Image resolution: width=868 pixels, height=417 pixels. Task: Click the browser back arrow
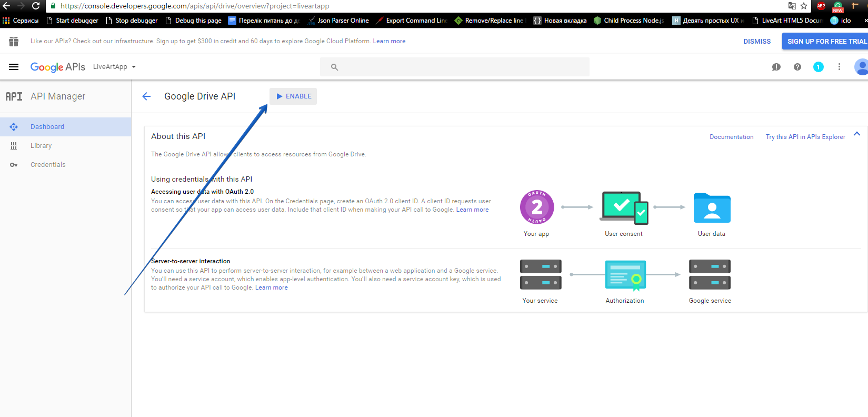click(6, 6)
